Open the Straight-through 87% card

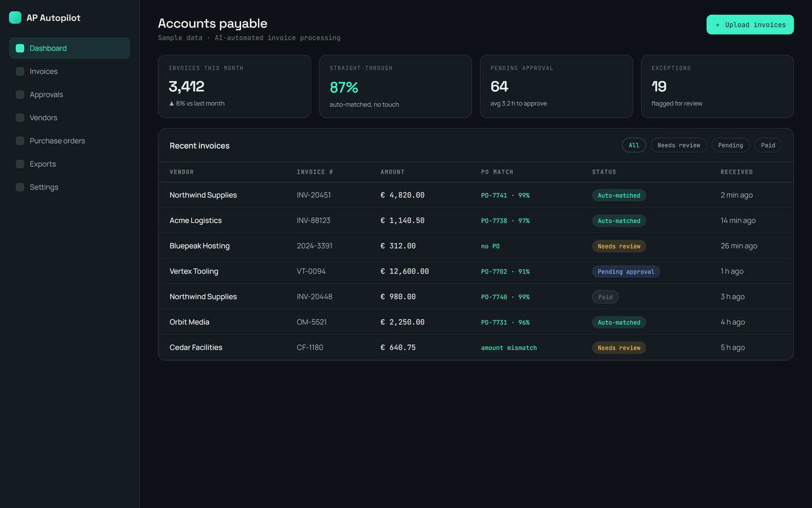395,86
